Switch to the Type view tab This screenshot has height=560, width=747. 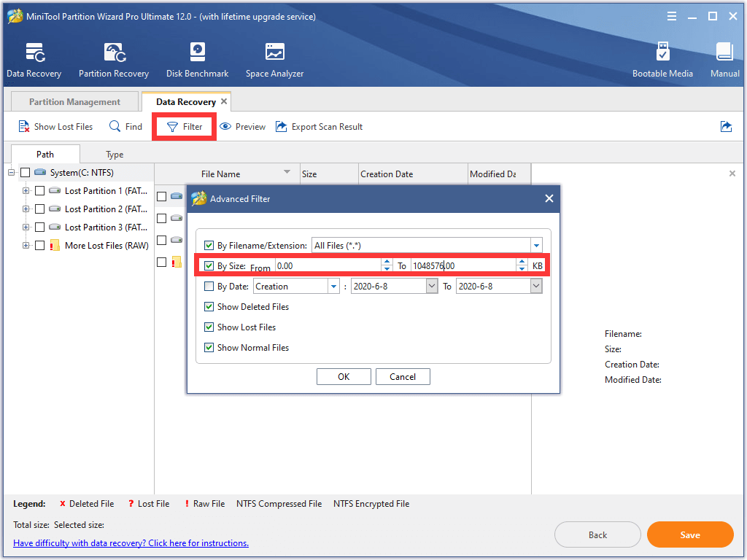(115, 155)
